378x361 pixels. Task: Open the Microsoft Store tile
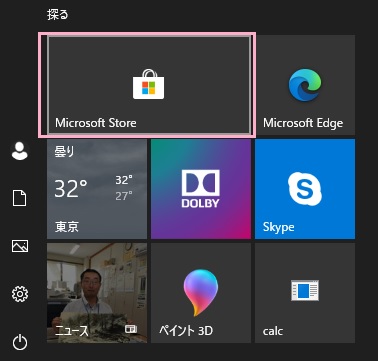[149, 85]
